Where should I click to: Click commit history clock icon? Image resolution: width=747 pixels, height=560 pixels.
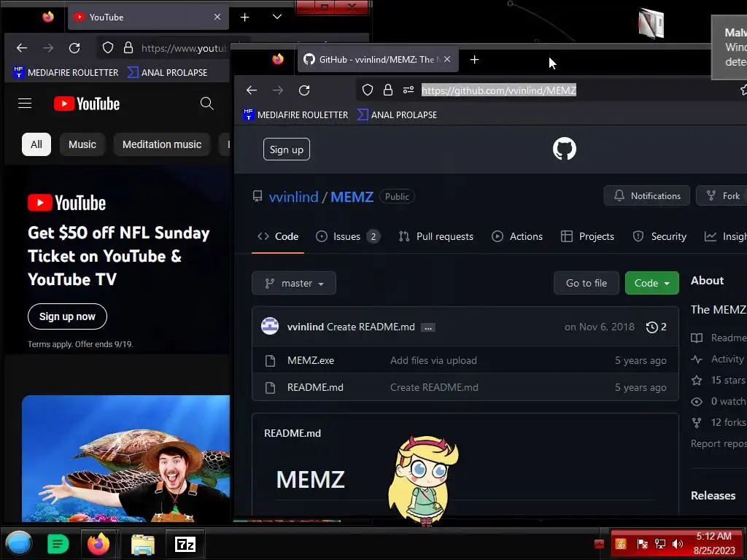pyautogui.click(x=651, y=327)
